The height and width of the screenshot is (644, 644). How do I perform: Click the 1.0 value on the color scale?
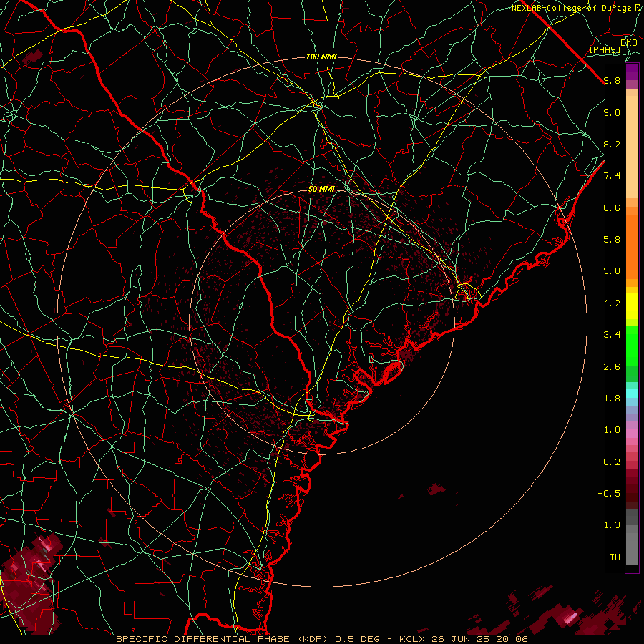point(612,429)
